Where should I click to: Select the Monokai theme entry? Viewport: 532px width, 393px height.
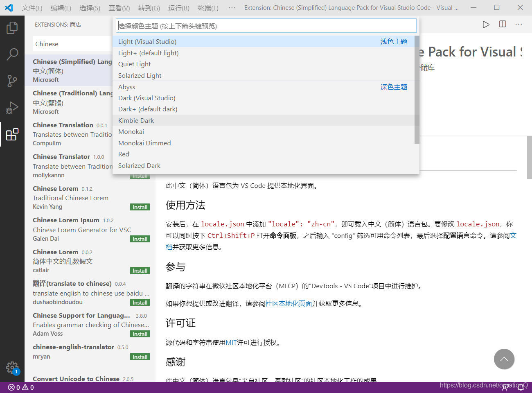264,131
